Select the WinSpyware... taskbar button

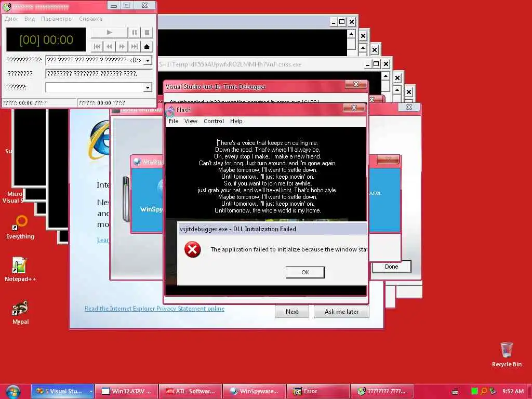[254, 391]
